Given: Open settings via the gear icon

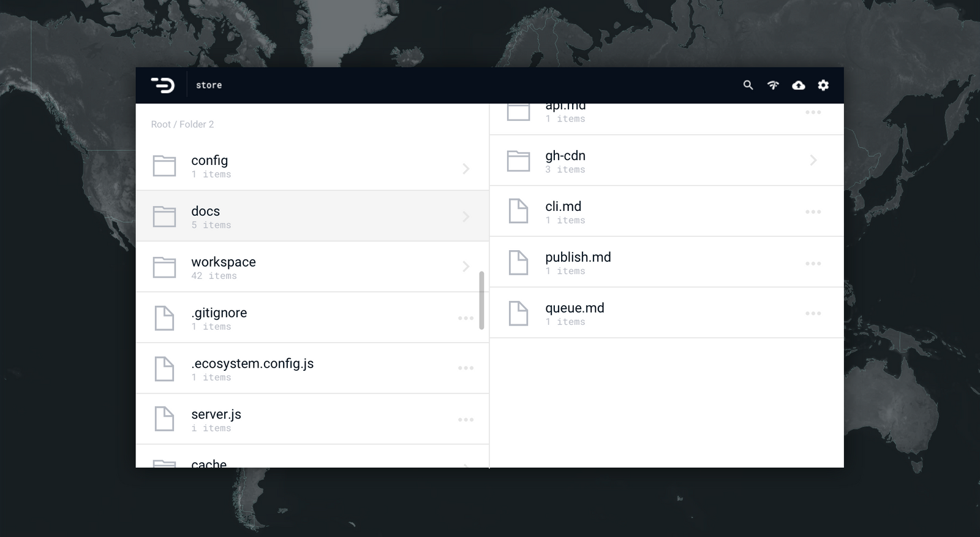Looking at the screenshot, I should tap(823, 85).
